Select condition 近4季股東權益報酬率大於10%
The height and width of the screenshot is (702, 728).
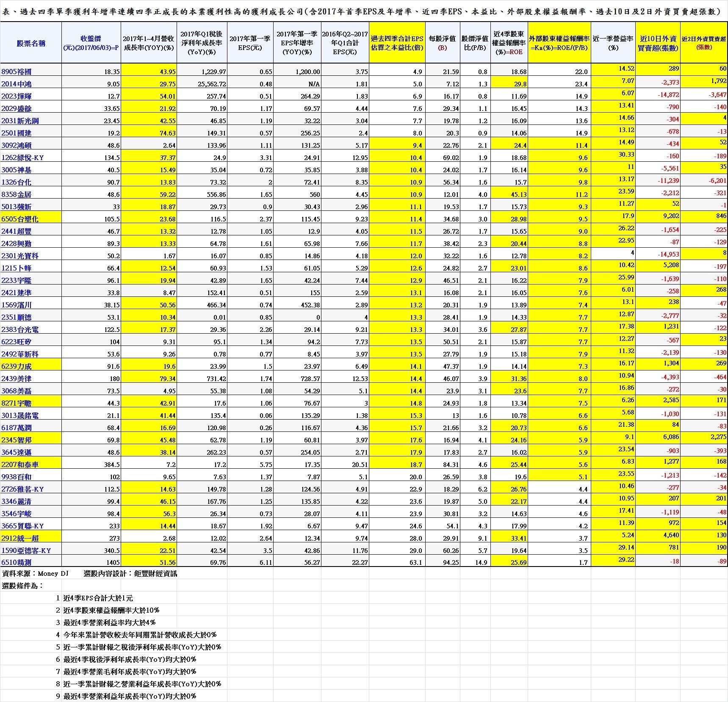pyautogui.click(x=111, y=611)
